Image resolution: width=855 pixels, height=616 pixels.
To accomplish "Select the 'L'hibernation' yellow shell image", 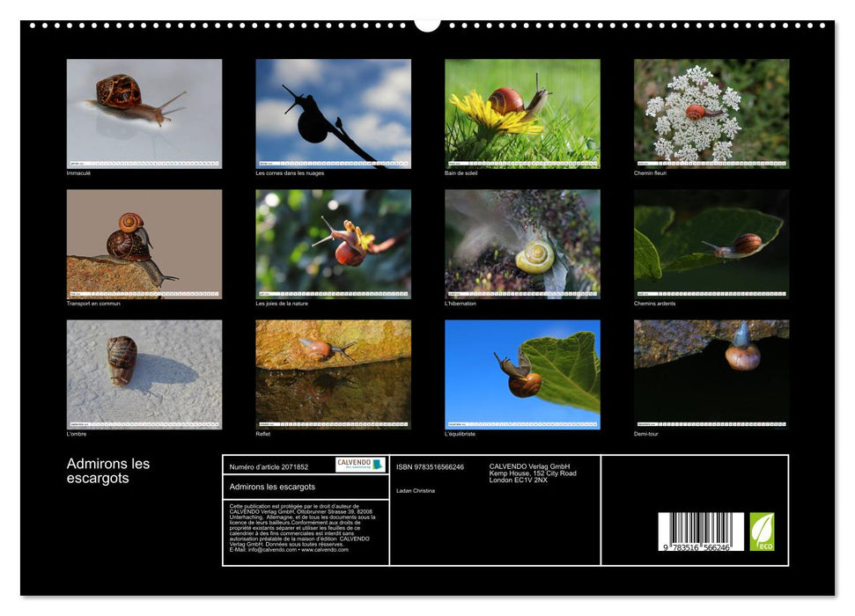I will pos(522,244).
